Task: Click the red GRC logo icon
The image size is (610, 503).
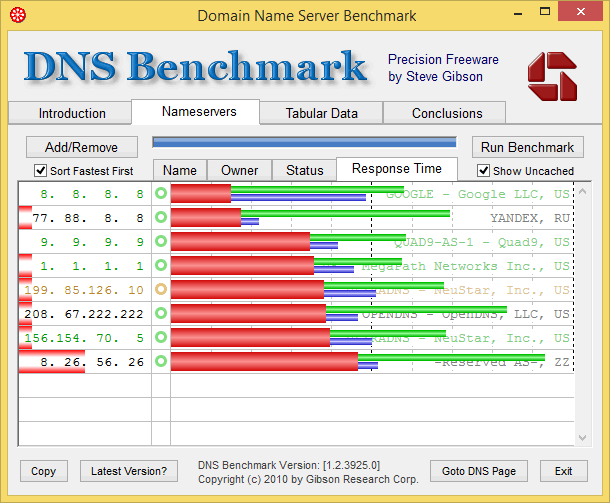Action: click(x=552, y=76)
